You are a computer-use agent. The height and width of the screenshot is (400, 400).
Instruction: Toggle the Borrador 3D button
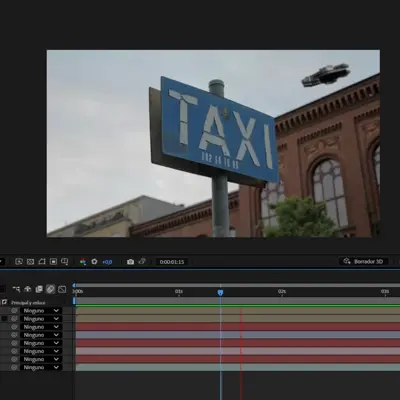363,261
